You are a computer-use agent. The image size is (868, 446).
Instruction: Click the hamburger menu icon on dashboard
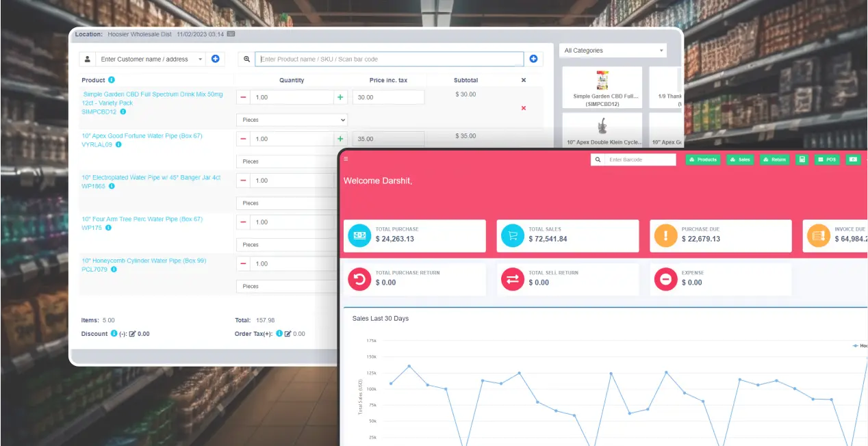(x=346, y=159)
